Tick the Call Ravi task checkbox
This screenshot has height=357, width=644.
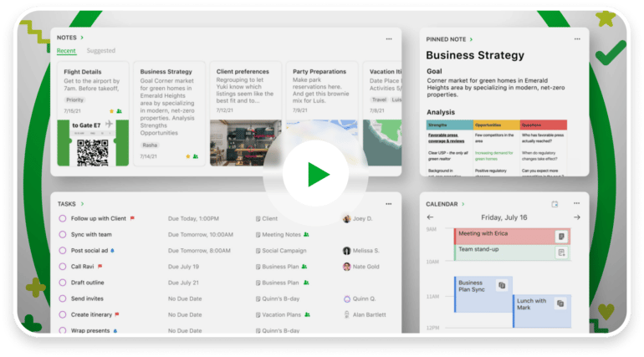(62, 267)
